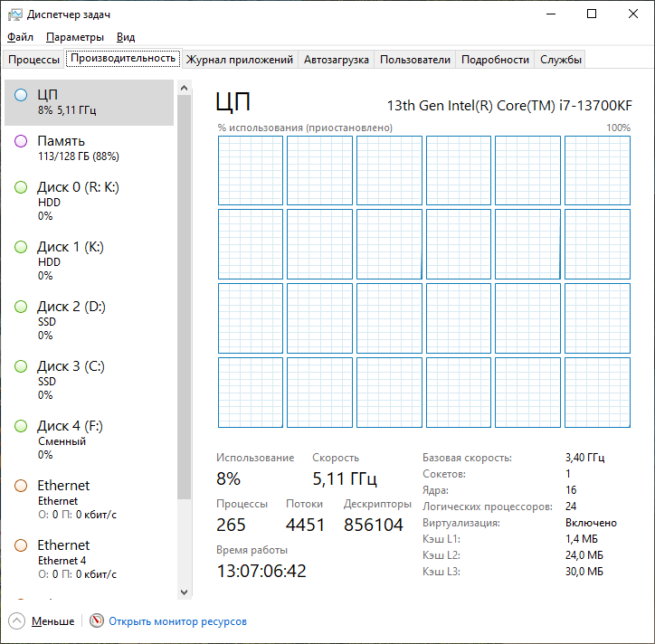
Task: Select the Ethernet 4 adapter entry
Action: click(89, 560)
